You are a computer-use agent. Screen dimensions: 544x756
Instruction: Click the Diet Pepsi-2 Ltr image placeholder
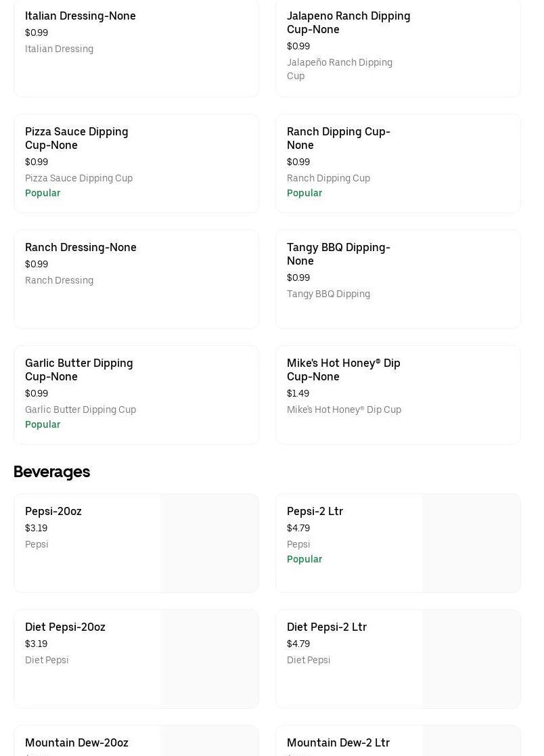pyautogui.click(x=472, y=659)
